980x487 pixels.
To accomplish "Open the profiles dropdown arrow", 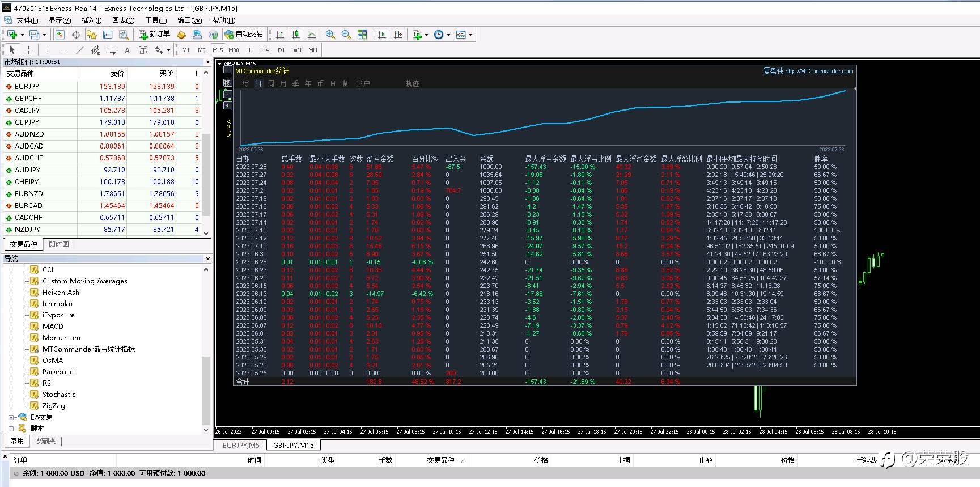I will coord(44,35).
